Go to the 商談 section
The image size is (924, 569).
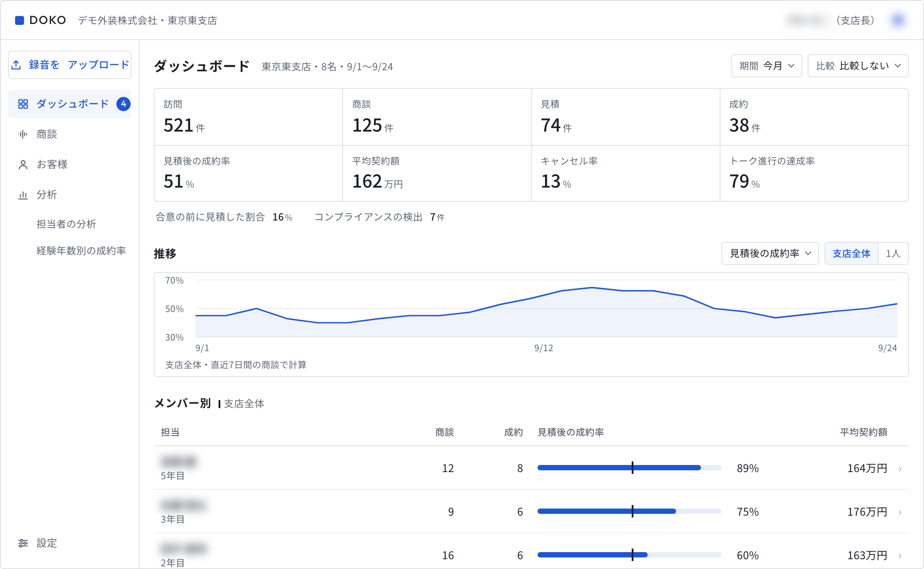click(70, 134)
